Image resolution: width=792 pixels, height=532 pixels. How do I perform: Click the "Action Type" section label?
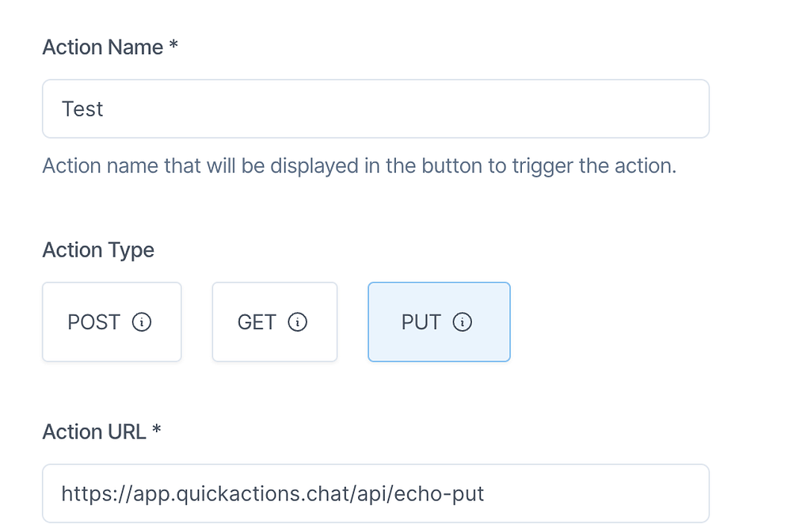(98, 250)
